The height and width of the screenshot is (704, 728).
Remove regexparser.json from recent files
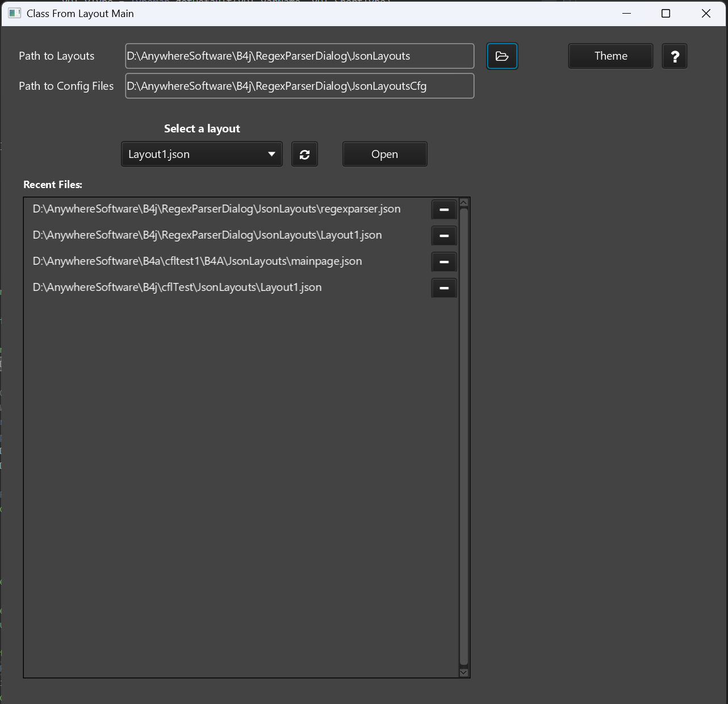tap(444, 210)
